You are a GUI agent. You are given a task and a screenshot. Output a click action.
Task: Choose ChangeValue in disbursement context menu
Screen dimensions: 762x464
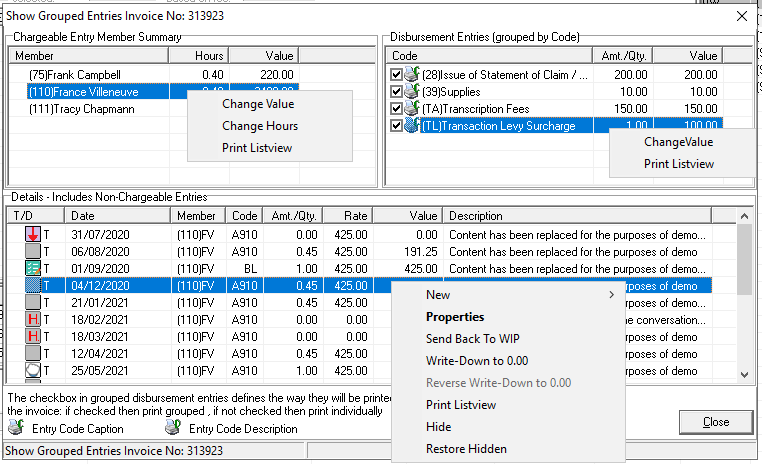coord(678,142)
